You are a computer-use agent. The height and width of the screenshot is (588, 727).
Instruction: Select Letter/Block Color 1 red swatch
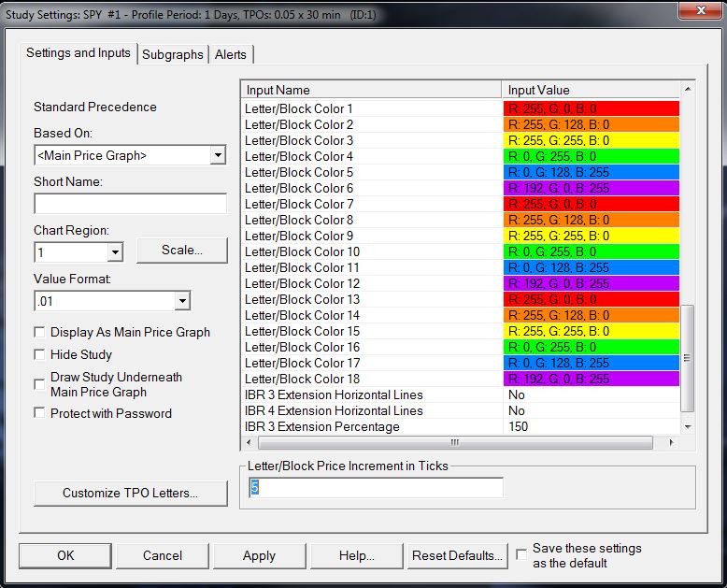pyautogui.click(x=591, y=108)
